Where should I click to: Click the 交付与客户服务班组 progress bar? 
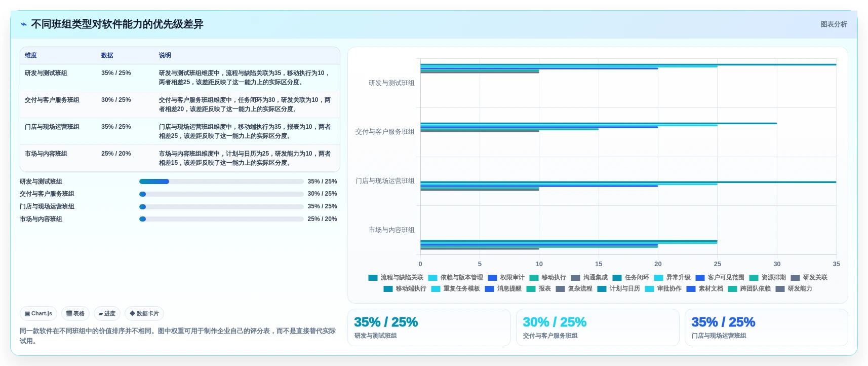coord(221,194)
